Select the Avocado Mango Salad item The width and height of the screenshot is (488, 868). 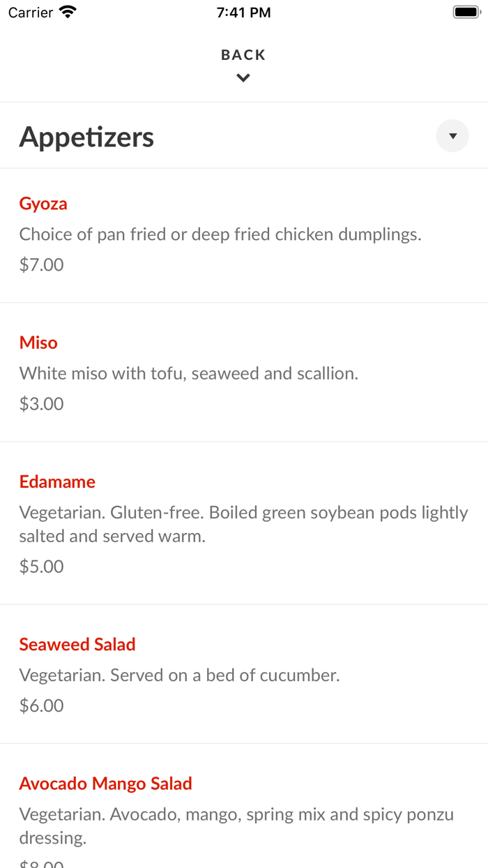(x=106, y=784)
